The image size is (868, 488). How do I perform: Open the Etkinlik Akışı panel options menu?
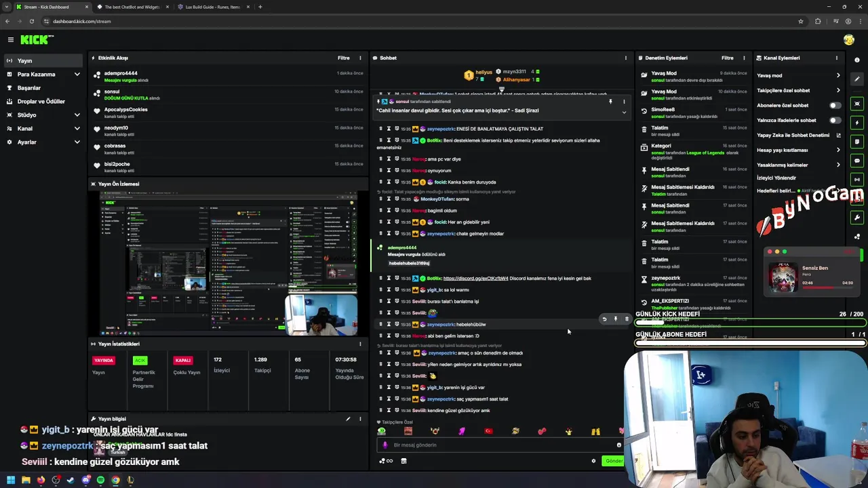tap(360, 58)
